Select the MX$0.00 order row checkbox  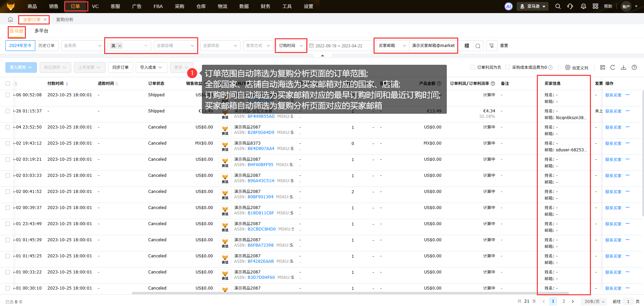coord(8,143)
